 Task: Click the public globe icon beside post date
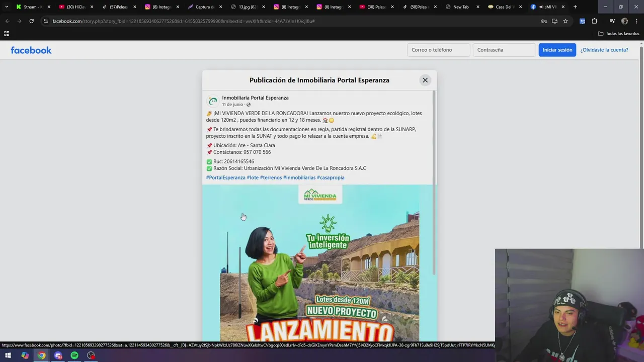click(x=248, y=105)
